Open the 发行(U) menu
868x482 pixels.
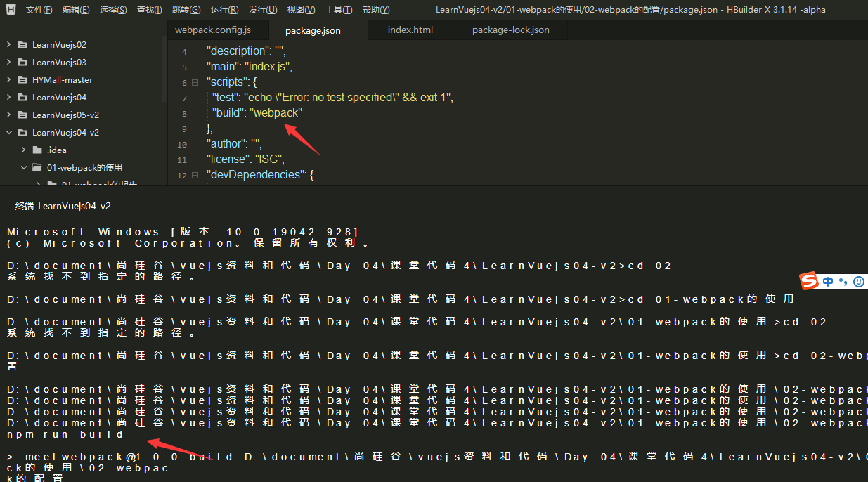point(262,10)
